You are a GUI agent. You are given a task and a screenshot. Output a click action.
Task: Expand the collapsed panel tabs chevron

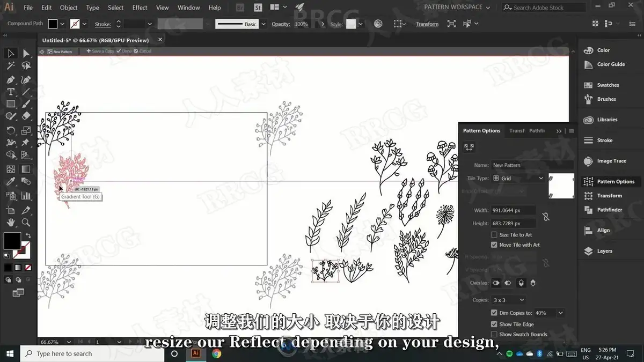tap(559, 131)
